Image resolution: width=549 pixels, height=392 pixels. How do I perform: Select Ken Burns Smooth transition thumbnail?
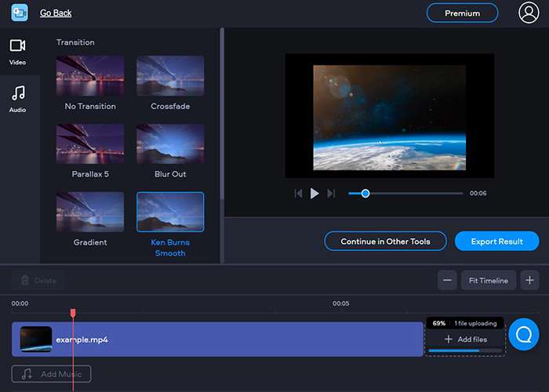(170, 212)
